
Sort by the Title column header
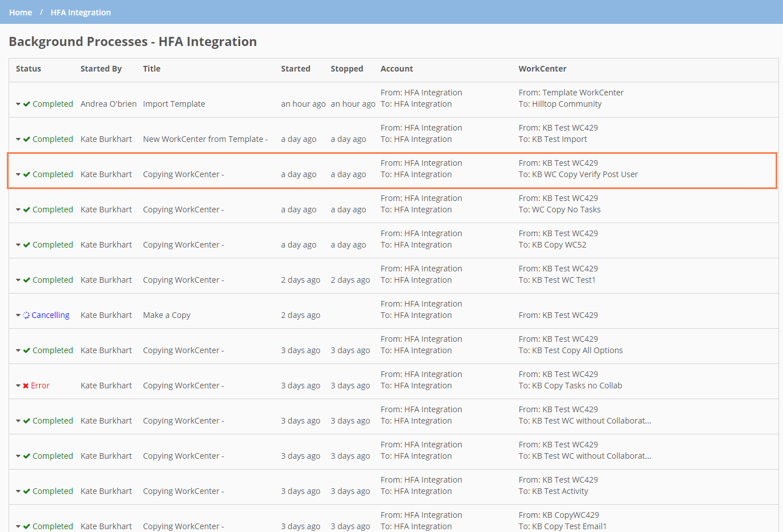[152, 69]
